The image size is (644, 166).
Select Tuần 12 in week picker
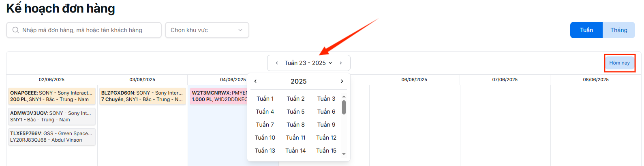point(326,138)
